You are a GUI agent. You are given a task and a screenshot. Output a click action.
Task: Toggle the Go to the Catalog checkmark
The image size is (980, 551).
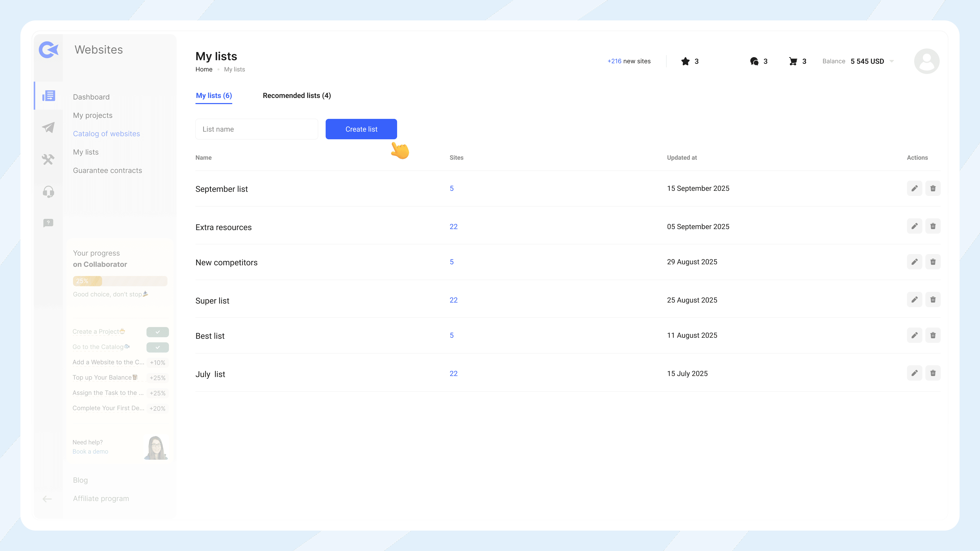tap(157, 347)
